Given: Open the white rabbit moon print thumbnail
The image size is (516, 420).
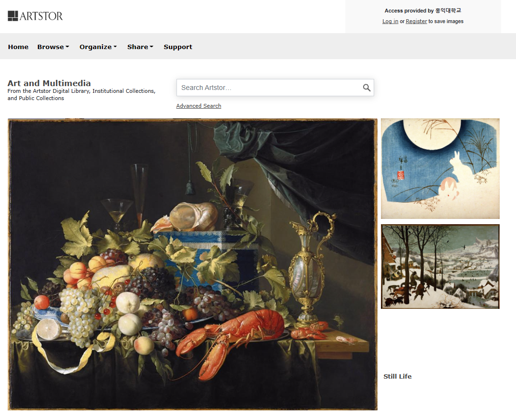Looking at the screenshot, I should (440, 168).
